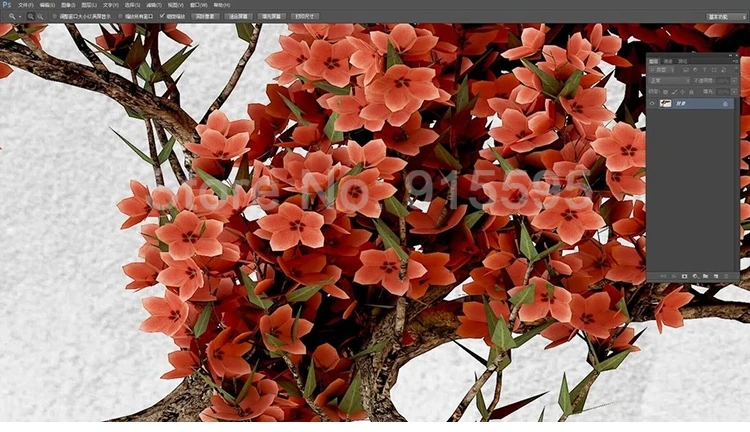Switch to the 通道 Channels tab
The image size is (750, 432).
click(668, 61)
